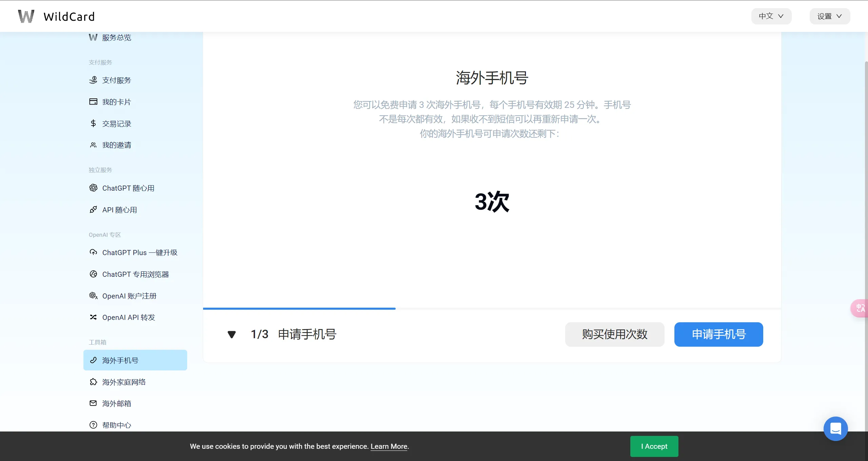The image size is (868, 461).
Task: Expand the 1/3 申请手机号 step triangle
Action: [x=232, y=334]
